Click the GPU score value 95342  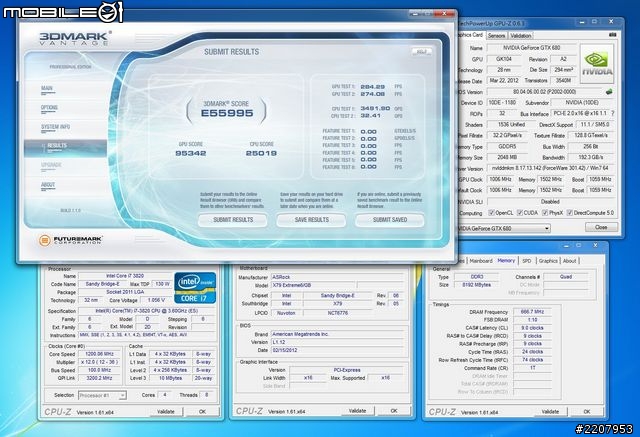[x=191, y=153]
